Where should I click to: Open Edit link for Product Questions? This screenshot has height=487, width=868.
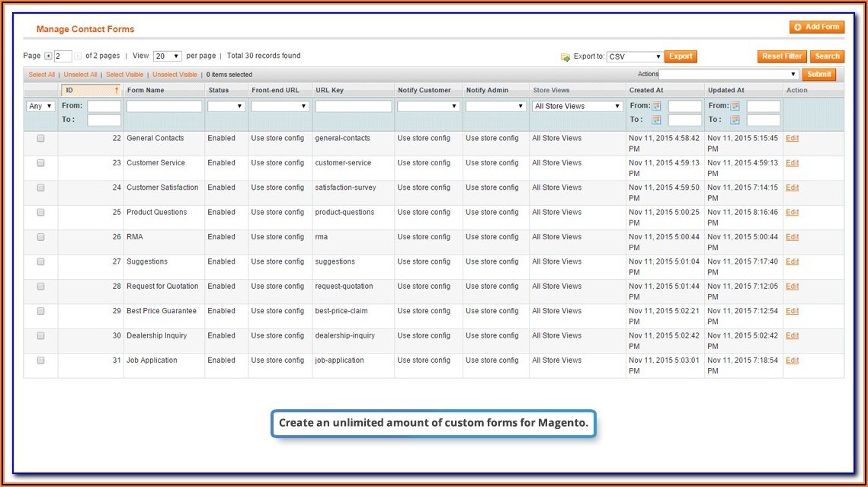792,213
